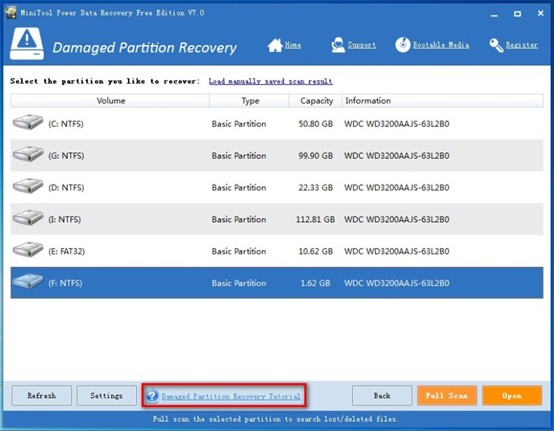The image size is (554, 431).
Task: Select the (I: NTFS) volume label
Action: tap(64, 219)
